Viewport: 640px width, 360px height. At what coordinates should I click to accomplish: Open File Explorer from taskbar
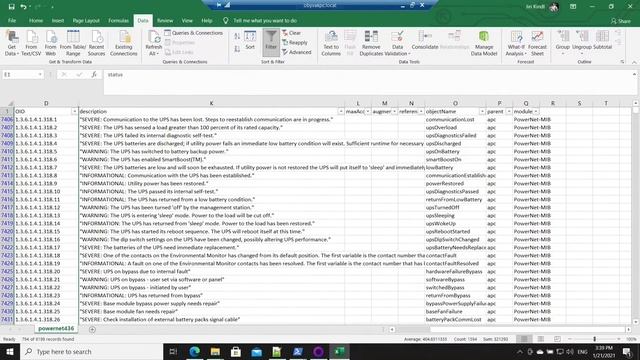215,351
